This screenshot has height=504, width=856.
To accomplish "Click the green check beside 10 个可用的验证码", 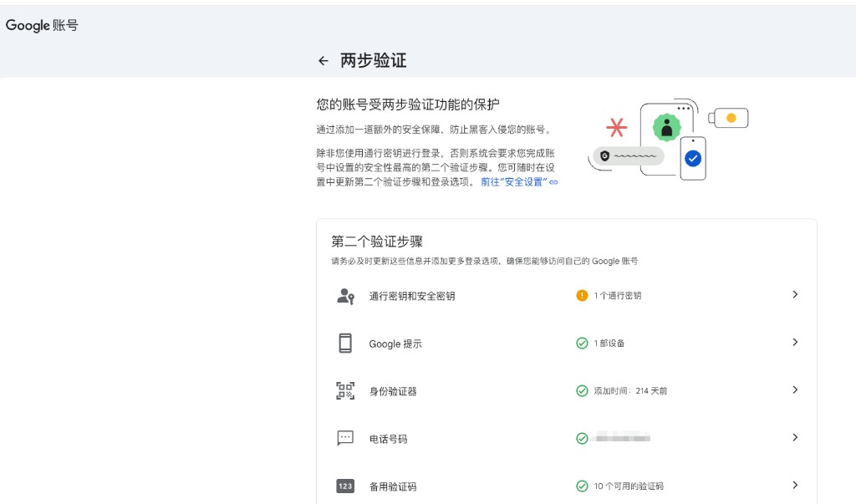I will [582, 486].
